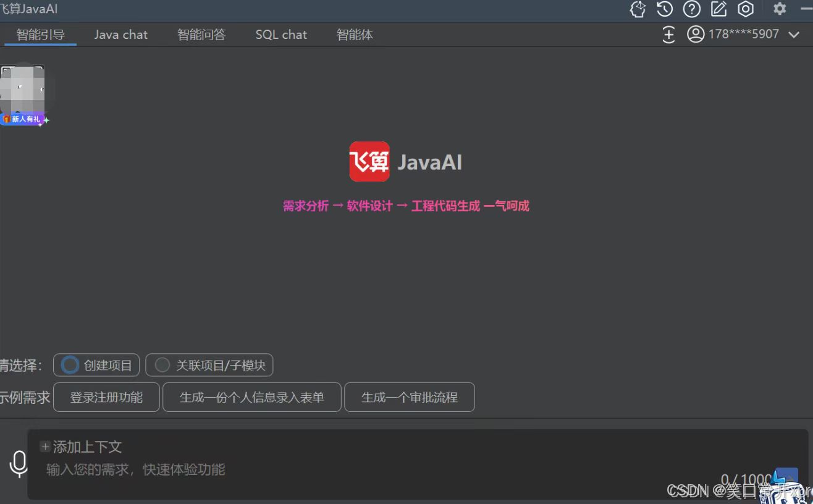Click the 飞算 JavaAI red logo

click(x=369, y=162)
